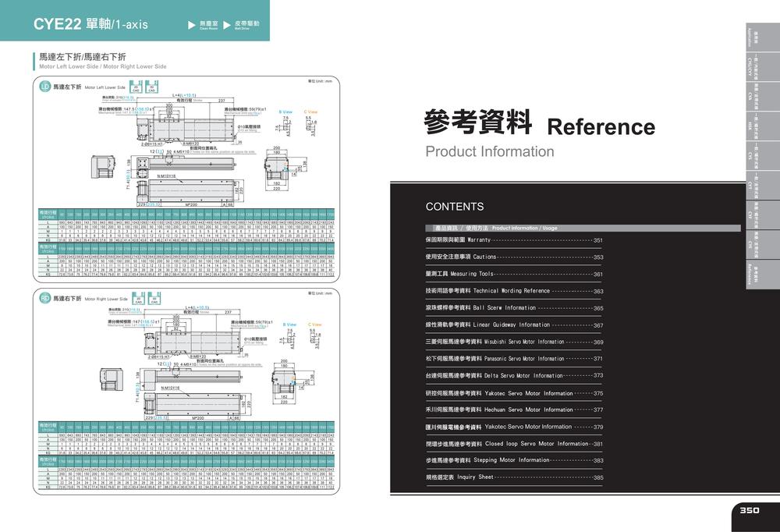Click the B View label in the RD drawing

(289, 325)
